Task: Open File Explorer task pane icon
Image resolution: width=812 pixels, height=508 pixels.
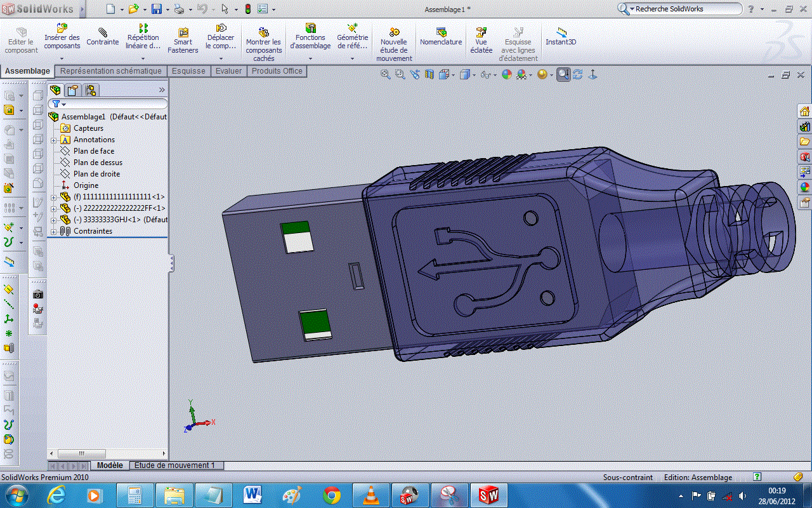Action: [804, 142]
